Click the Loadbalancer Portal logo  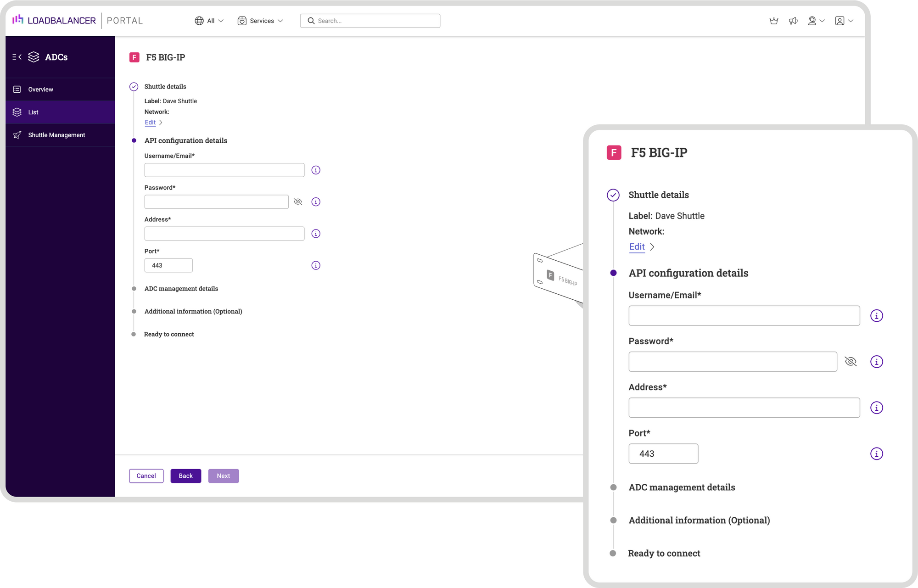coord(78,21)
